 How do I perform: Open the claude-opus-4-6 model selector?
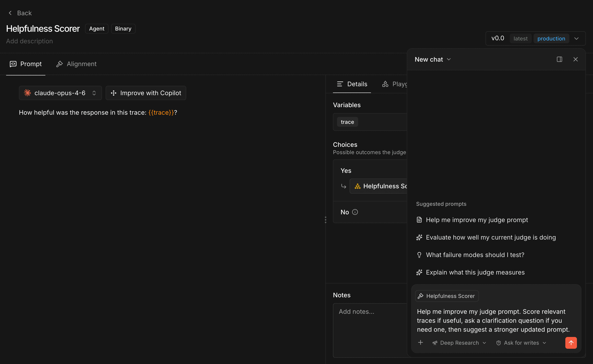click(60, 93)
